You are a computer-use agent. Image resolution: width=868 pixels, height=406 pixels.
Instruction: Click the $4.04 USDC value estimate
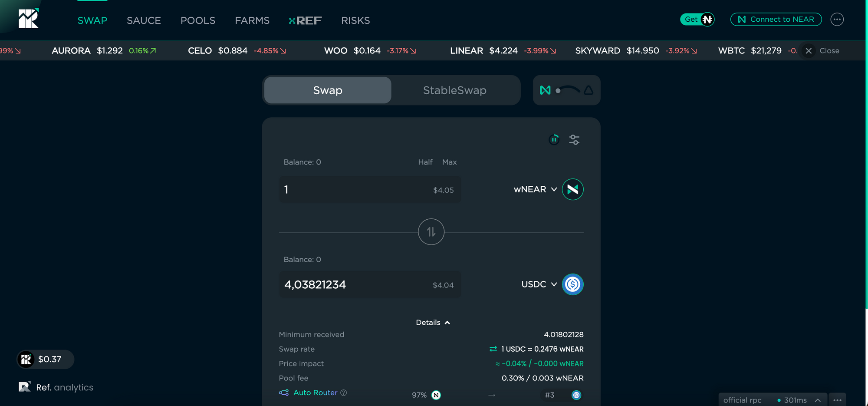pyautogui.click(x=443, y=285)
